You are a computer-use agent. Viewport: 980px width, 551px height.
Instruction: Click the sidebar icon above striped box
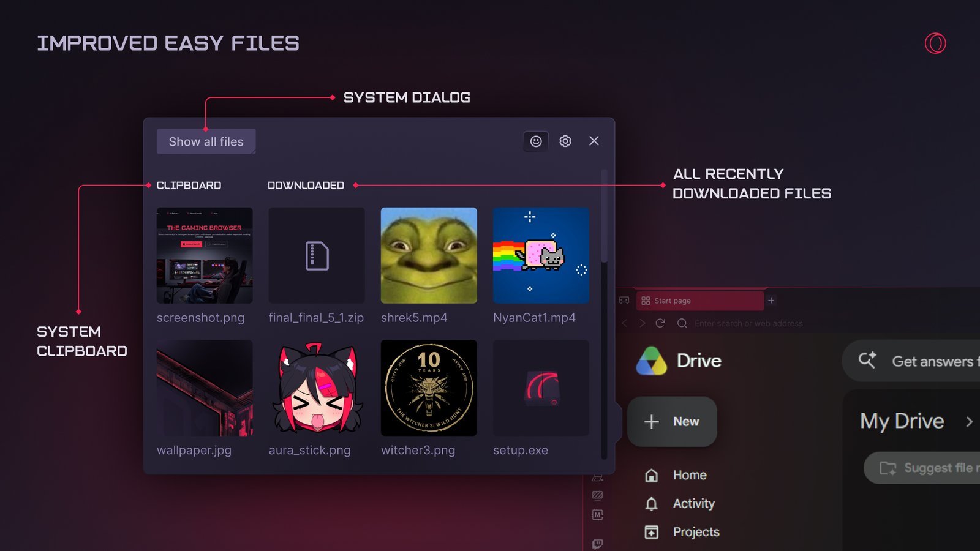598,478
